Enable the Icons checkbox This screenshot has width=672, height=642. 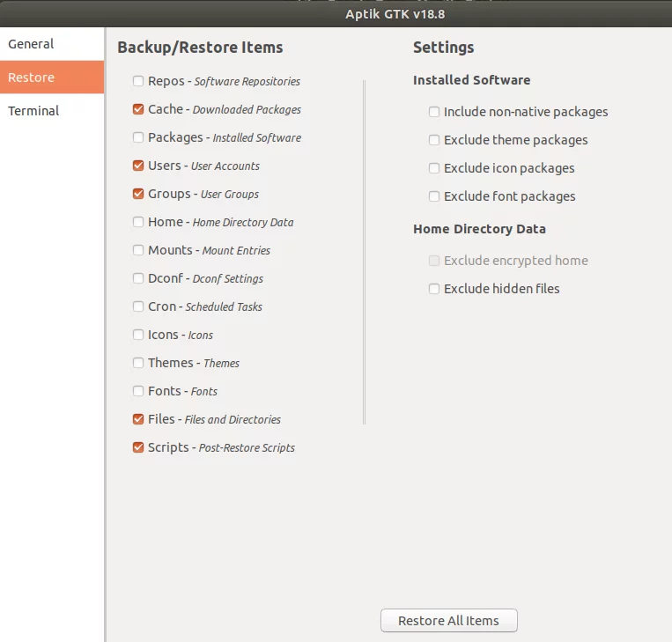[x=138, y=335]
